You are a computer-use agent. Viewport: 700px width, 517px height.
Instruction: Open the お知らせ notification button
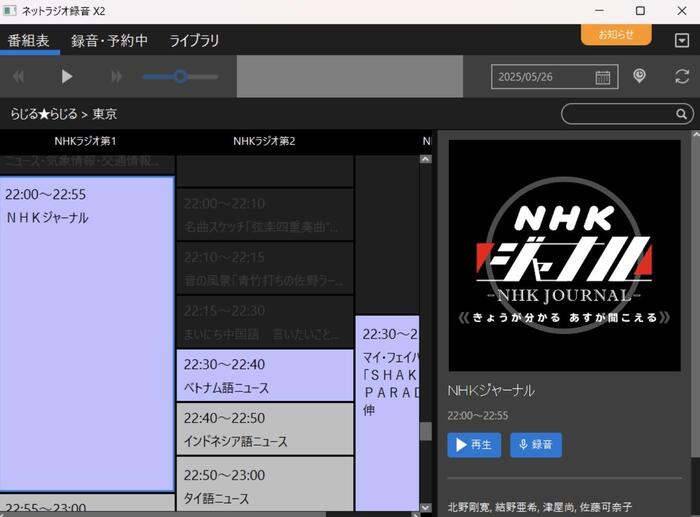[x=616, y=34]
